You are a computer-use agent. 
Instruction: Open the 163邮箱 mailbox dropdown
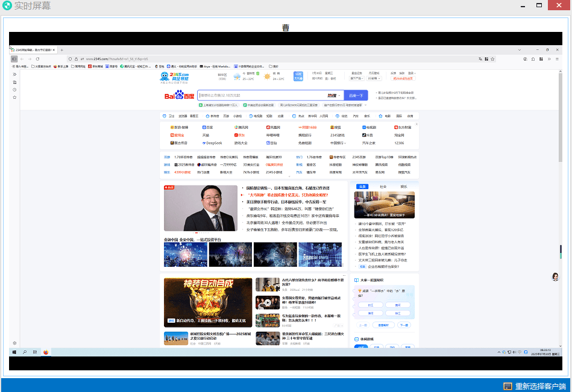coord(374,78)
